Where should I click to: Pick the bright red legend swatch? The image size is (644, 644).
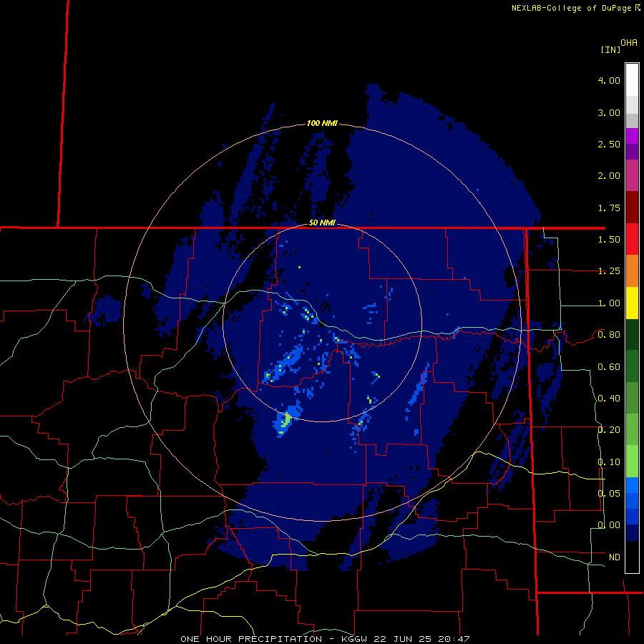click(632, 239)
